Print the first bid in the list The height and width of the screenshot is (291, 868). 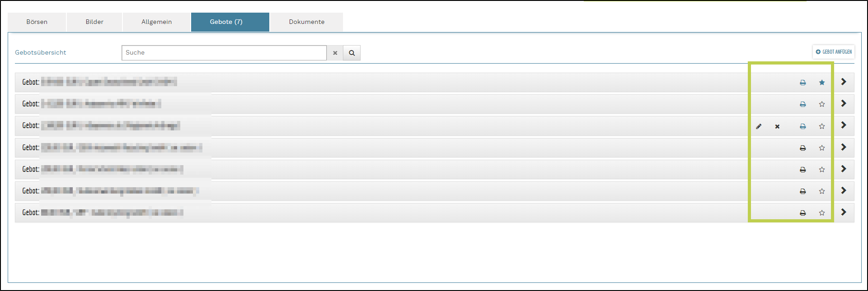coord(803,83)
